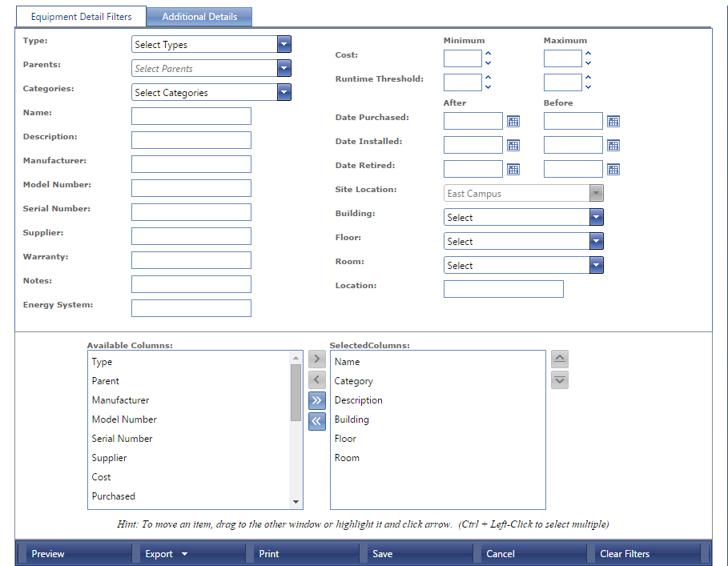Open the Room dropdown
Screen dimensions: 728x566
596,265
